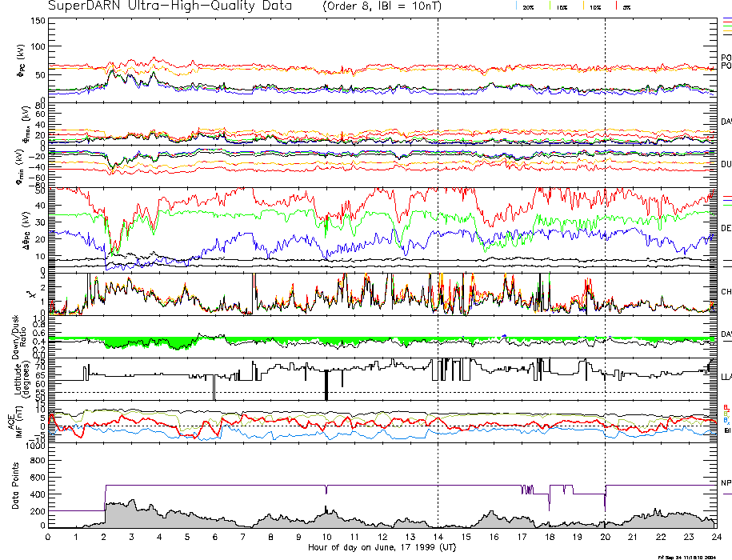Click the 10% legend entry

[x=594, y=6]
